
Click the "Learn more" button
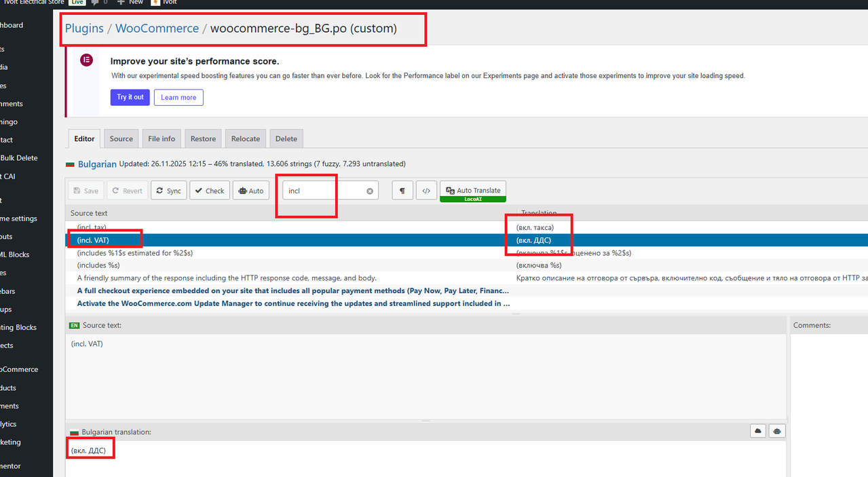(178, 97)
